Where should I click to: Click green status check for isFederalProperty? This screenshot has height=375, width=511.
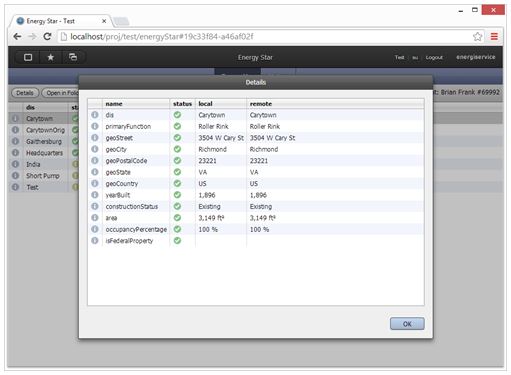coord(177,240)
